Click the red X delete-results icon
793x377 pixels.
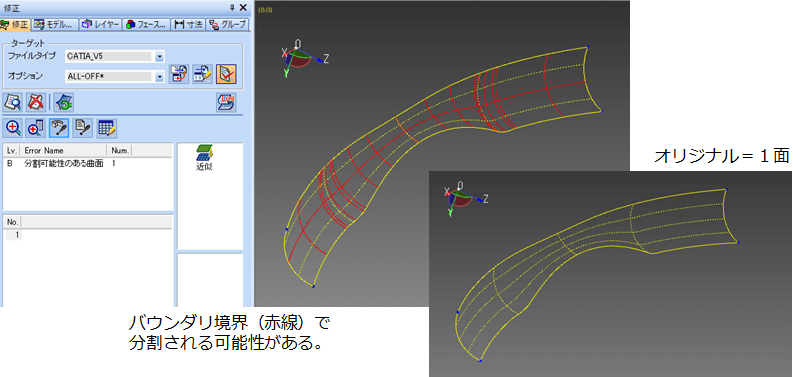pyautogui.click(x=35, y=102)
